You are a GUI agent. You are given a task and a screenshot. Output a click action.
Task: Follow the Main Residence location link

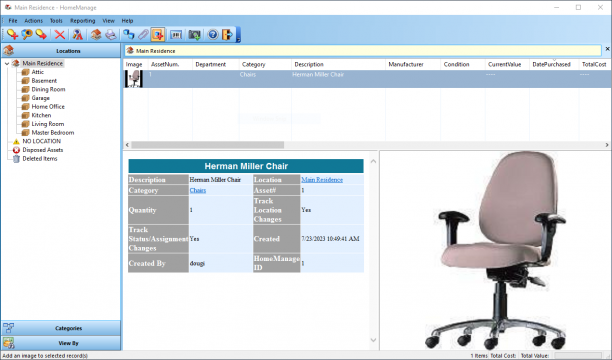[x=322, y=180]
